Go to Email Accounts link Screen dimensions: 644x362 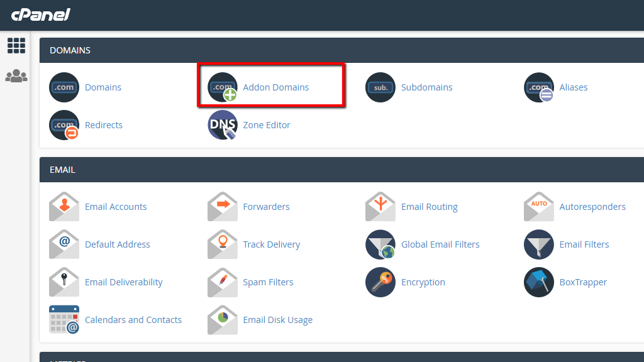point(116,207)
